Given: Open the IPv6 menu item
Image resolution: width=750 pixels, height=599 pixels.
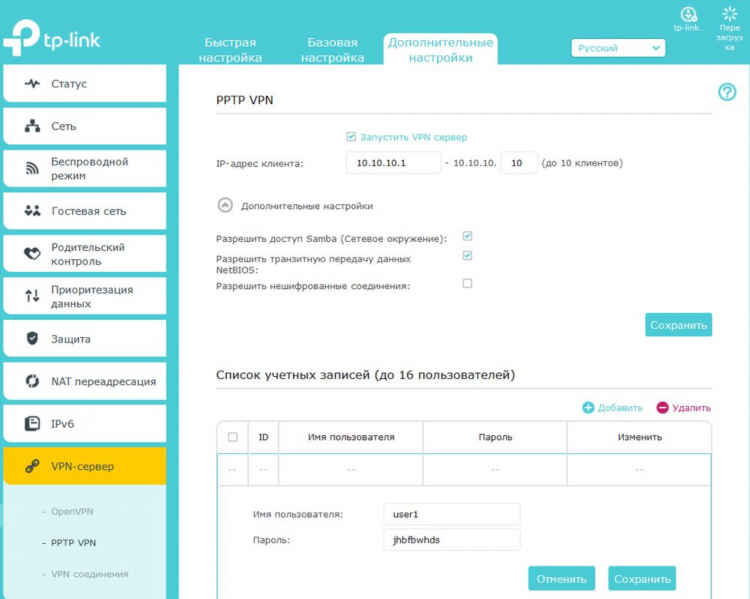Looking at the screenshot, I should 85,424.
